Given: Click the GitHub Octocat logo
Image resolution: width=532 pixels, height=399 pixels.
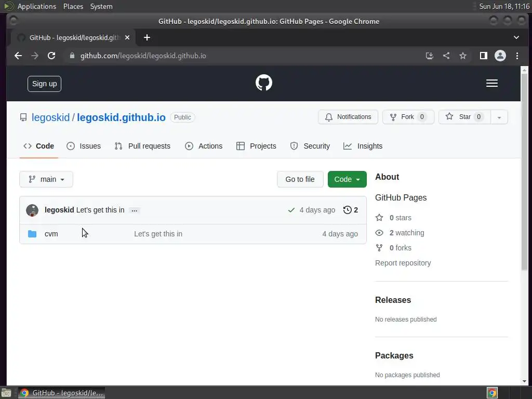Looking at the screenshot, I should click(263, 83).
